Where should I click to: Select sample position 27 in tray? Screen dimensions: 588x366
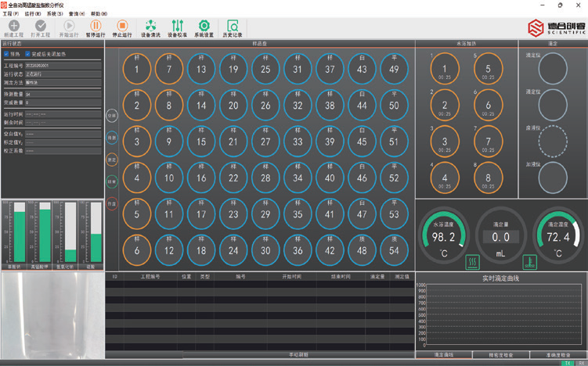click(x=266, y=142)
